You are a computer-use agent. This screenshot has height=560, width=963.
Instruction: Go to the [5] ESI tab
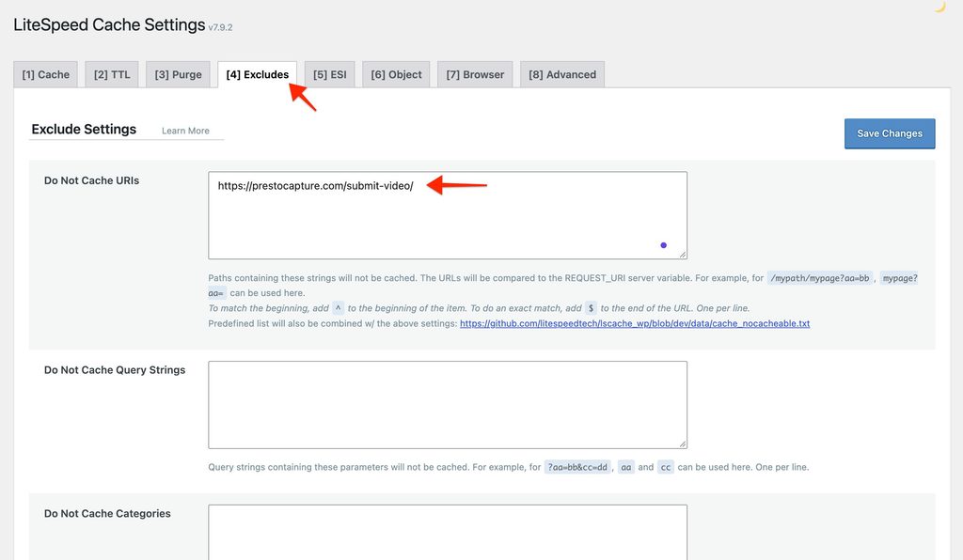click(x=330, y=74)
